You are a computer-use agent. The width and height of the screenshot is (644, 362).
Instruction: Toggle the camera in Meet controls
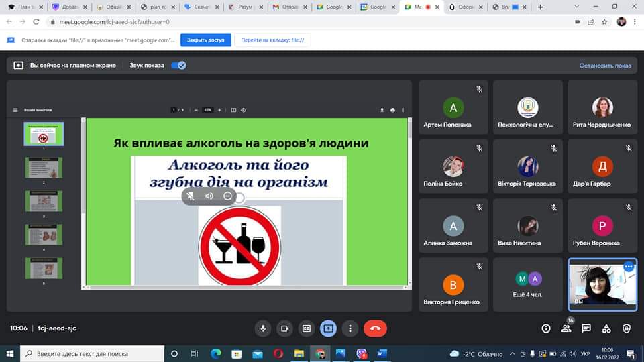pyautogui.click(x=284, y=328)
